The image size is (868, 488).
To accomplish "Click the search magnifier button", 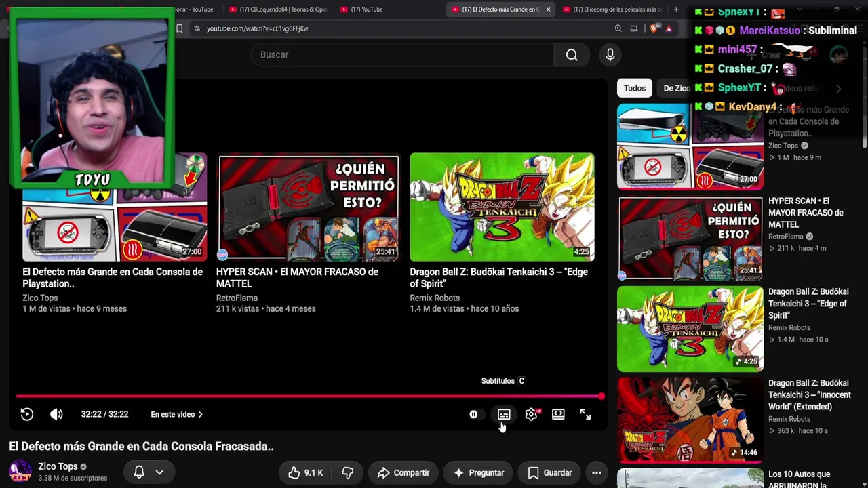I will click(572, 55).
